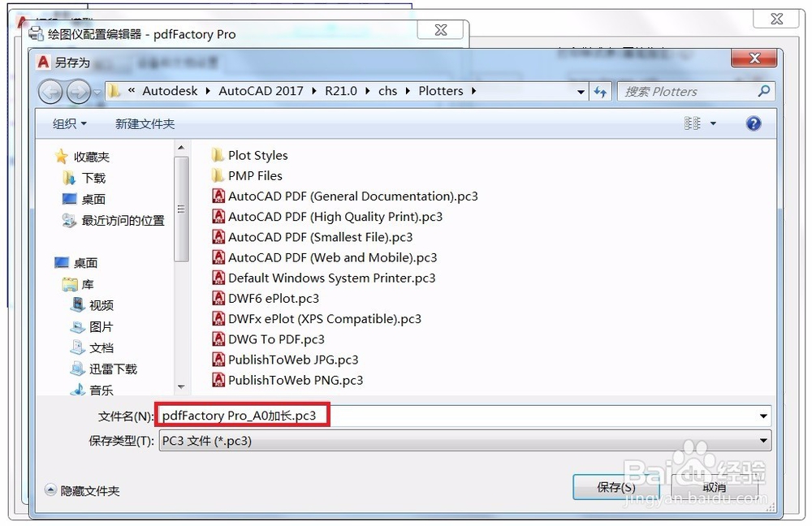Collapse folders with 隐藏文件夹

click(x=82, y=490)
